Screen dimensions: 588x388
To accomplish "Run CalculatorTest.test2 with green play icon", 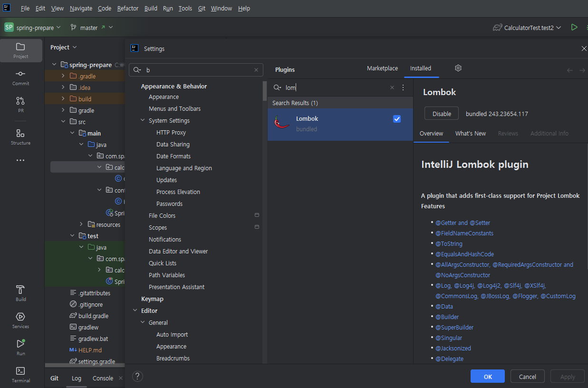I will (574, 28).
